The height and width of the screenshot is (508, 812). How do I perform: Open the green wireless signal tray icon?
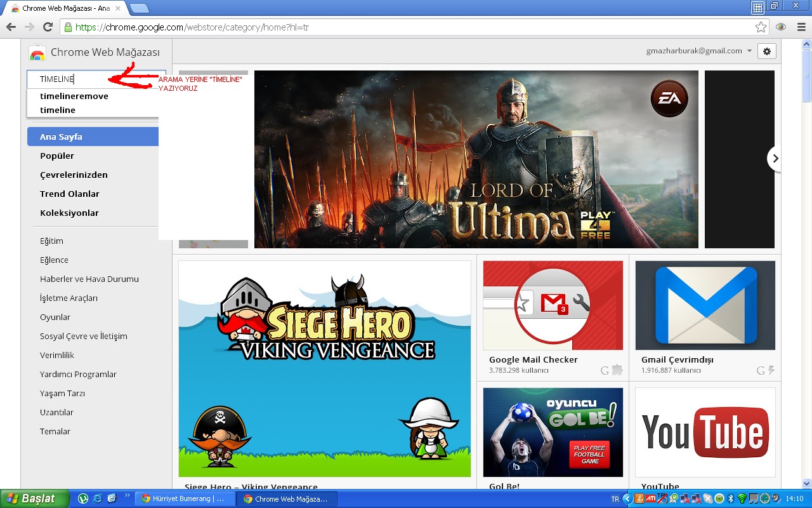(x=742, y=498)
